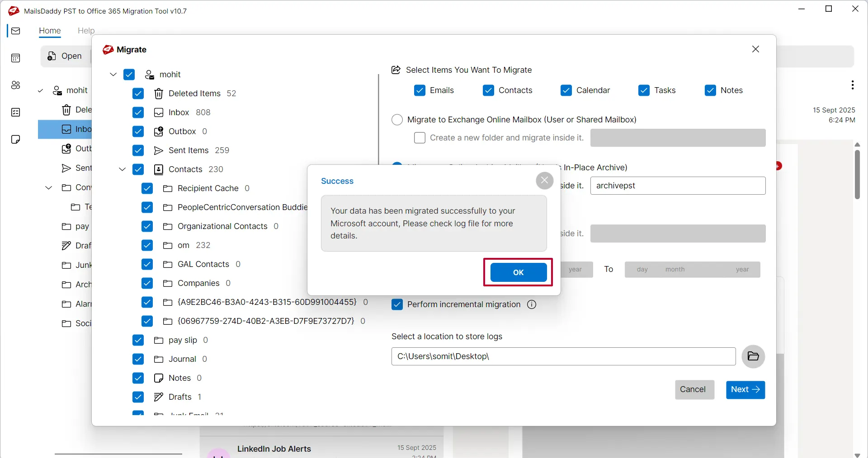The image size is (868, 458).
Task: Click the log location path field
Action: [x=563, y=356]
